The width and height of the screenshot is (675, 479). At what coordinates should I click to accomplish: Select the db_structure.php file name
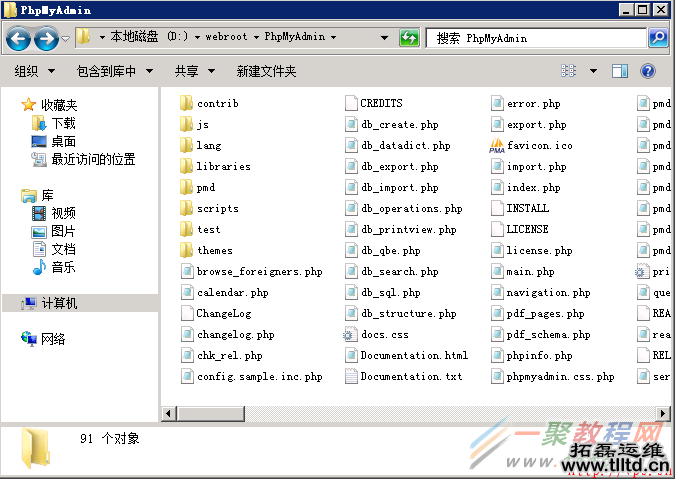coord(409,313)
